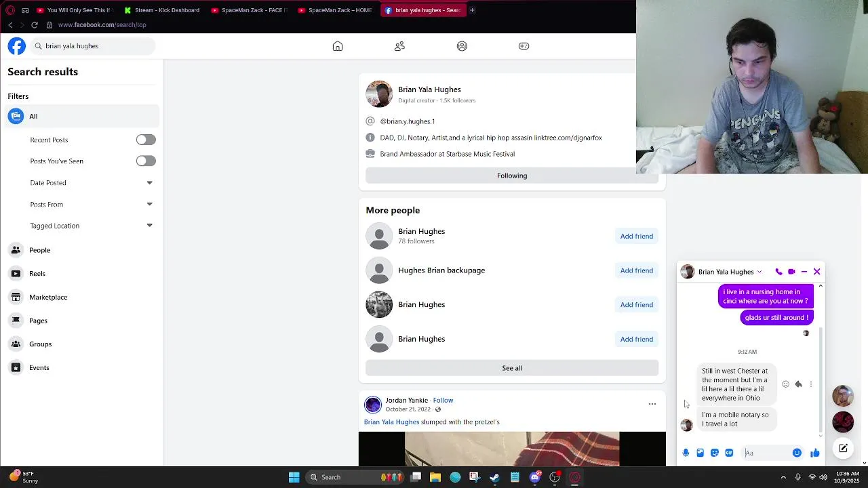Open the Facebook Home icon
The width and height of the screenshot is (868, 488).
(338, 46)
